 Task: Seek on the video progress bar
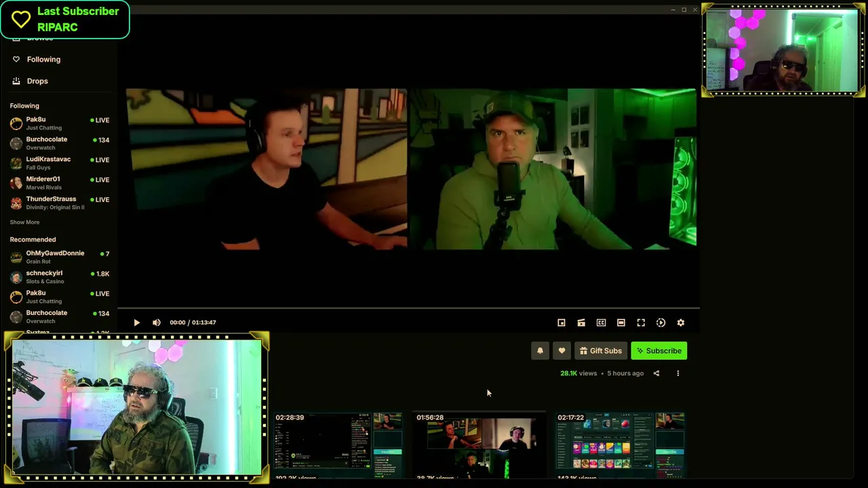(x=408, y=308)
